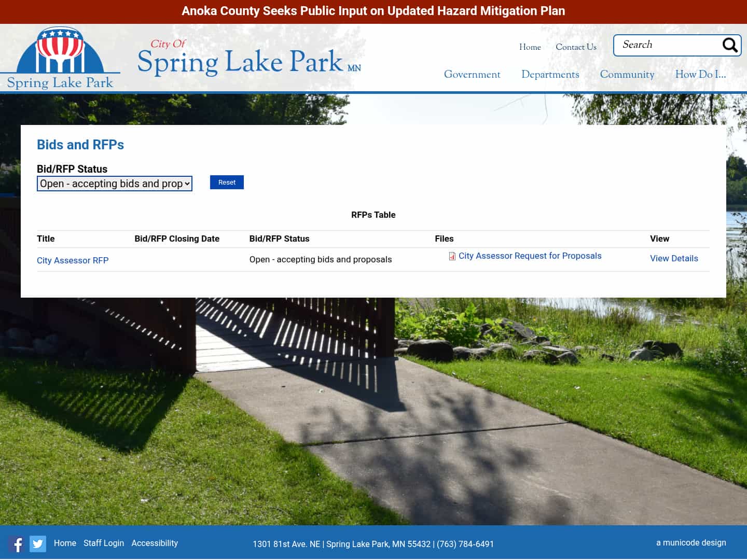Open the City Assessor RFP title link
Image resolution: width=747 pixels, height=560 pixels.
coord(73,260)
